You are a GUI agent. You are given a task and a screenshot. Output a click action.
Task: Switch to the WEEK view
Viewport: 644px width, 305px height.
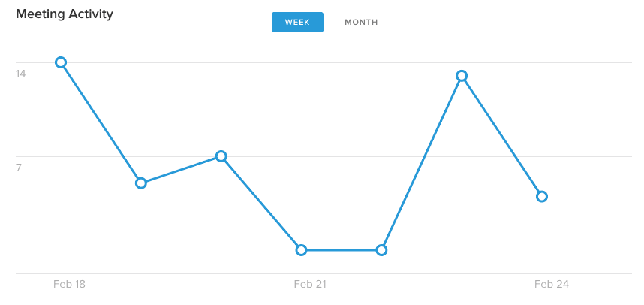[x=297, y=23]
